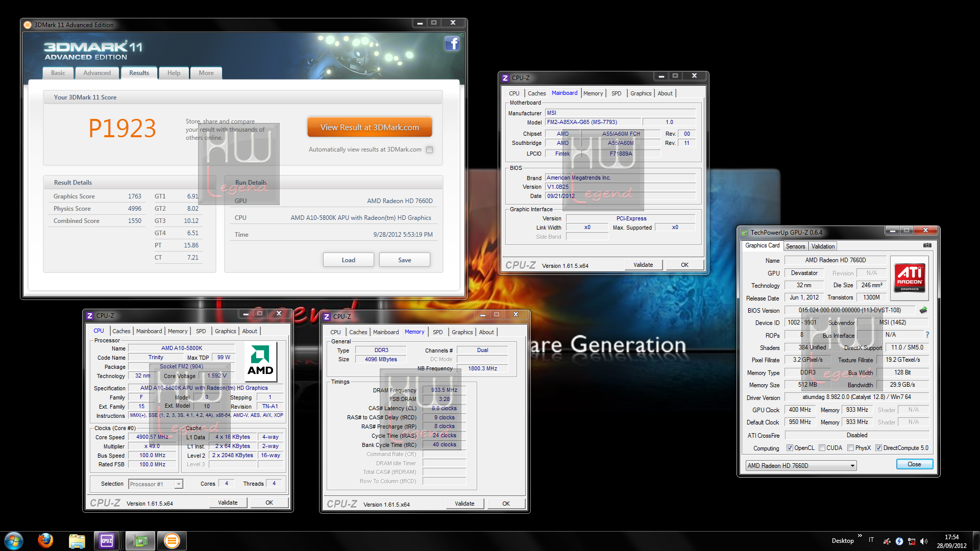Open Windows Explorer folder taskbar icon
Screen dimensions: 980x551
[x=77, y=541]
